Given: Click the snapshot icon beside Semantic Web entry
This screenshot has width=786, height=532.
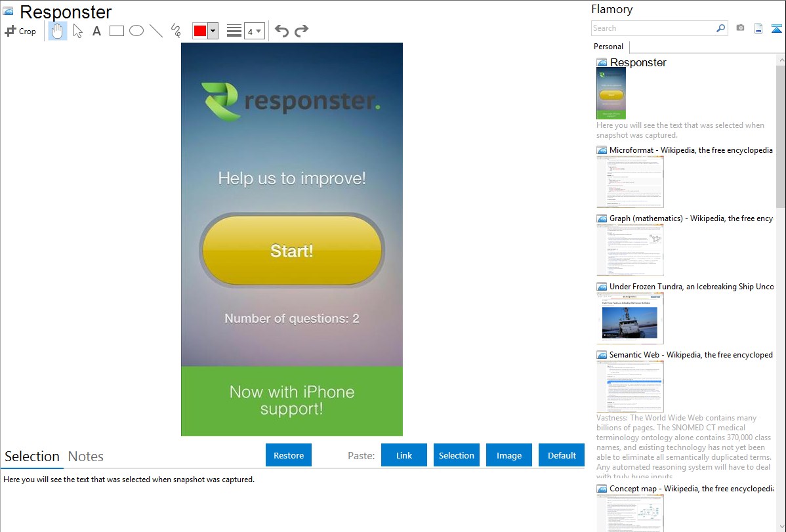Looking at the screenshot, I should coord(602,355).
